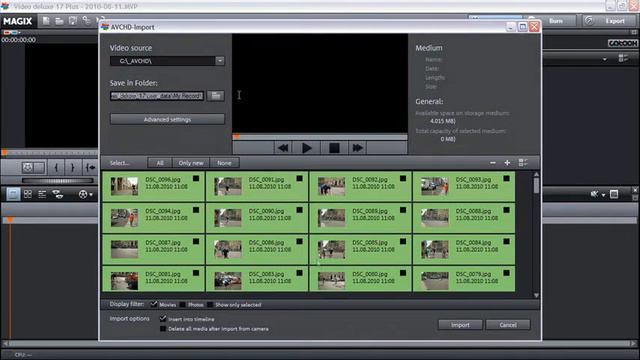Image resolution: width=640 pixels, height=360 pixels.
Task: Uncheck the Movies display filter
Action: click(x=154, y=304)
